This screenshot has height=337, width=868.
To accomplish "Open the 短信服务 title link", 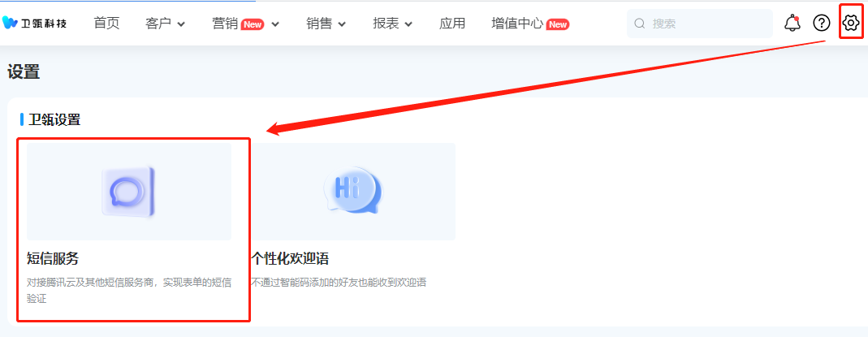I will (x=53, y=258).
